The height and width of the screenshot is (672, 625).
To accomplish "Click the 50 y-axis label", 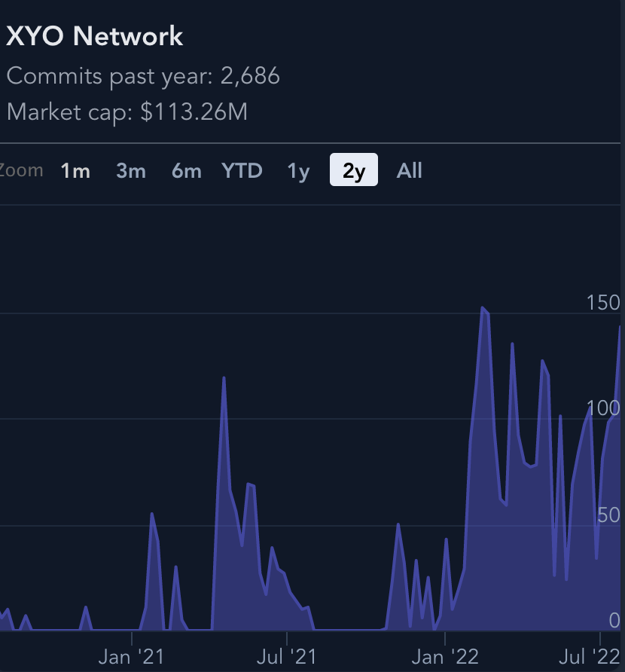I will [x=608, y=515].
